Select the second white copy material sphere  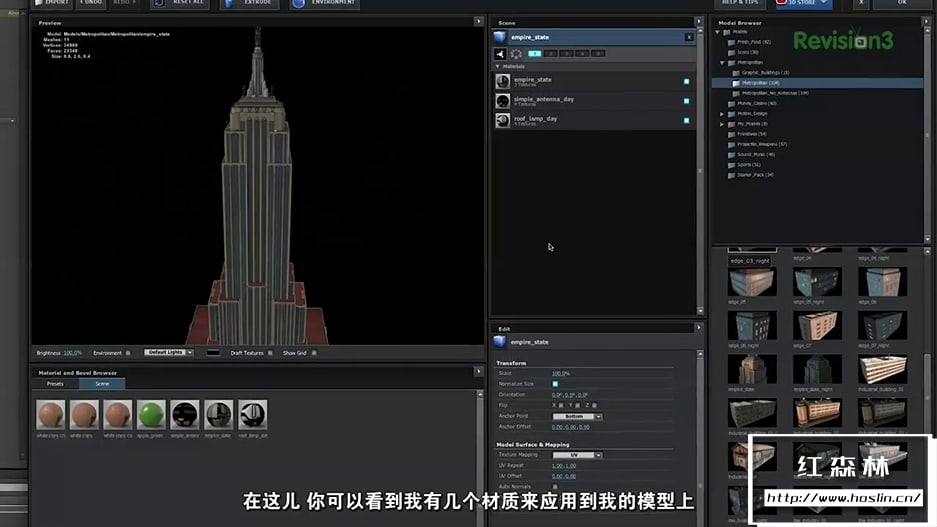point(84,415)
